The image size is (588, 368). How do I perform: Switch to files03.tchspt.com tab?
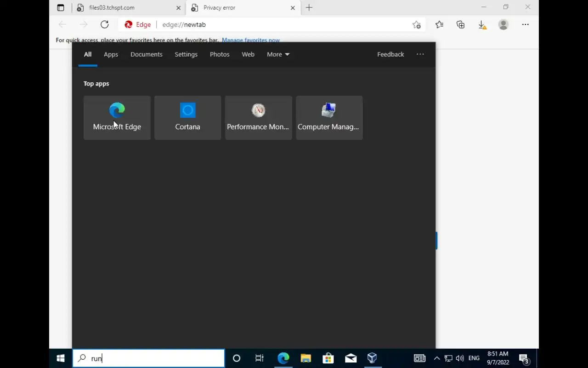129,8
